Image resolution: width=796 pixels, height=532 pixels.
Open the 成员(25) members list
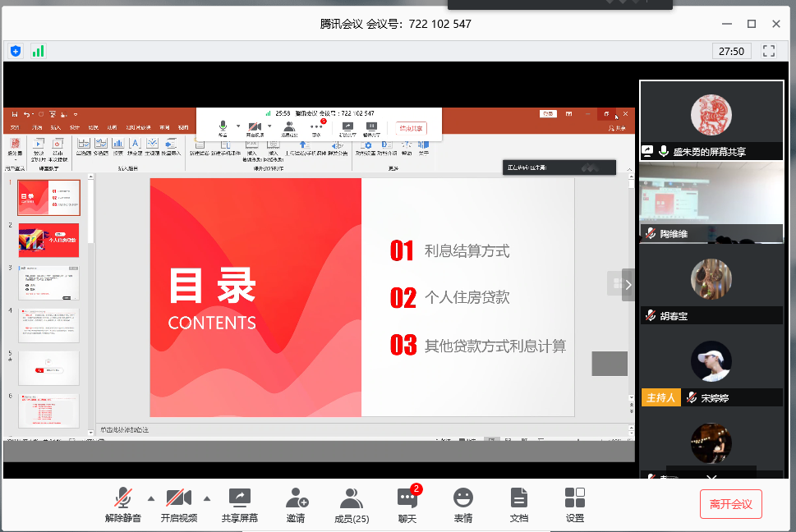click(x=352, y=504)
